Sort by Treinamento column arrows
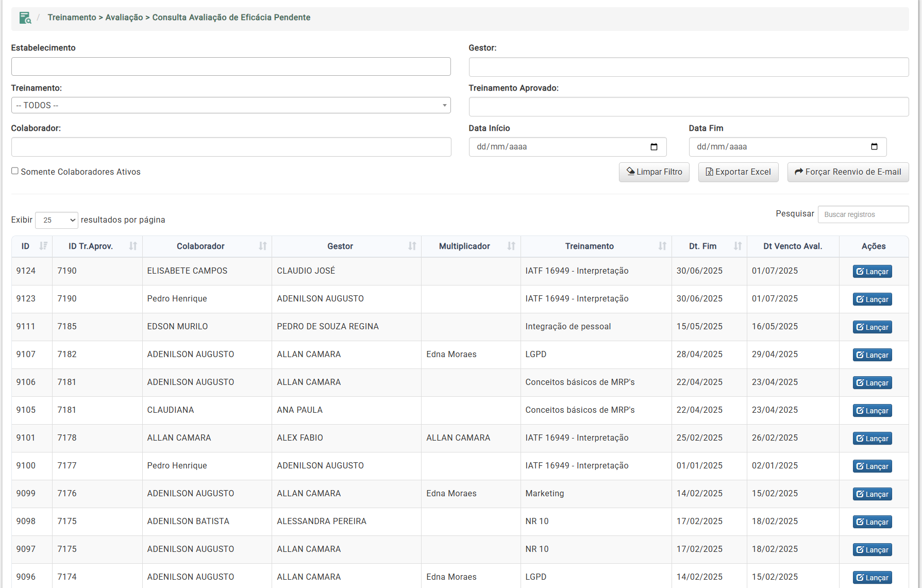The height and width of the screenshot is (588, 922). (662, 246)
